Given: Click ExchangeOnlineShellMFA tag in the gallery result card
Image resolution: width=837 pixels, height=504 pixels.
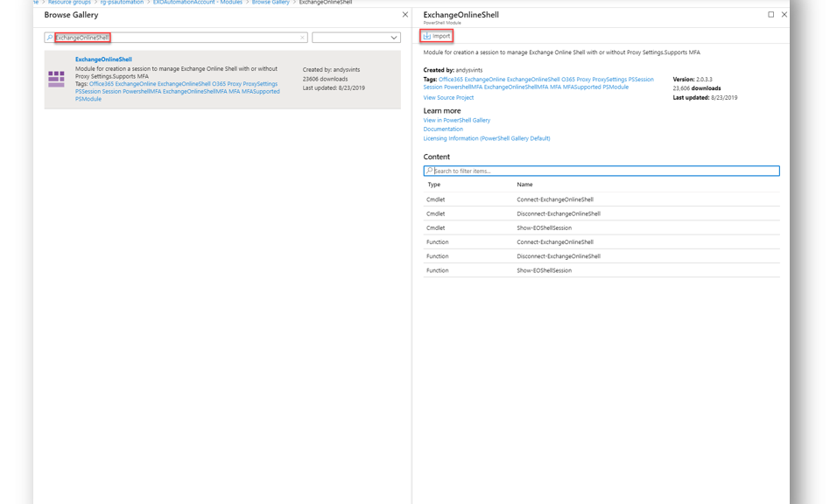Looking at the screenshot, I should (195, 91).
